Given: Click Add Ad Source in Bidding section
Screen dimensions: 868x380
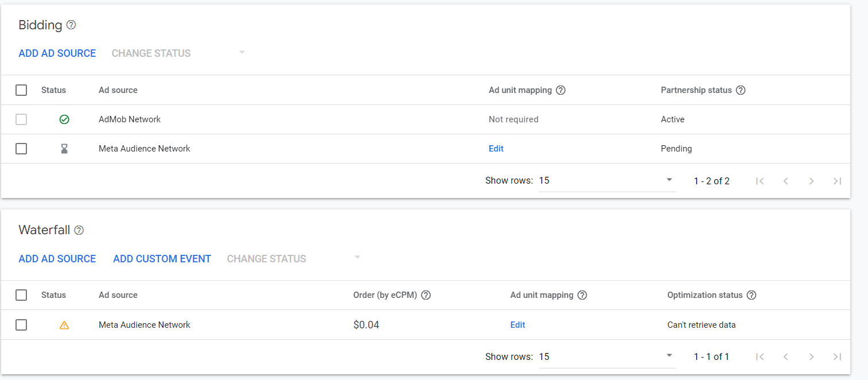Looking at the screenshot, I should [x=57, y=53].
